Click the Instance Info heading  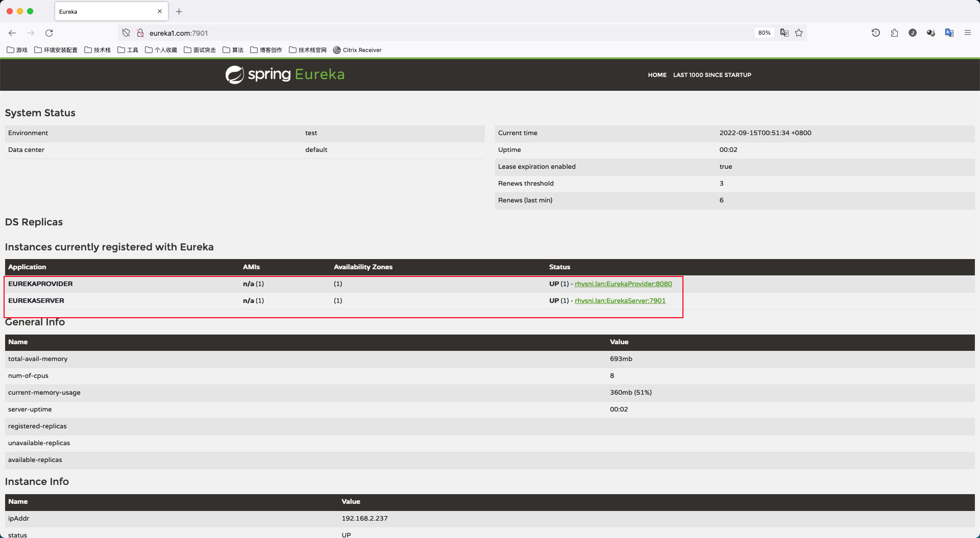pyautogui.click(x=37, y=481)
